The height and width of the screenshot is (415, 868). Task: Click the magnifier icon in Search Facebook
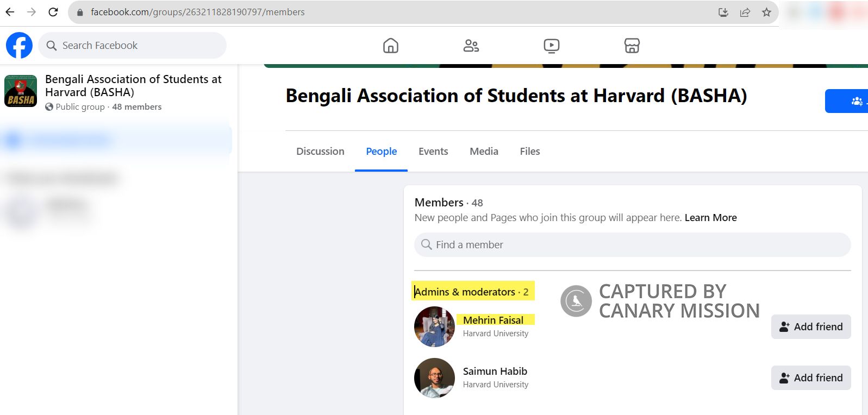(x=52, y=46)
